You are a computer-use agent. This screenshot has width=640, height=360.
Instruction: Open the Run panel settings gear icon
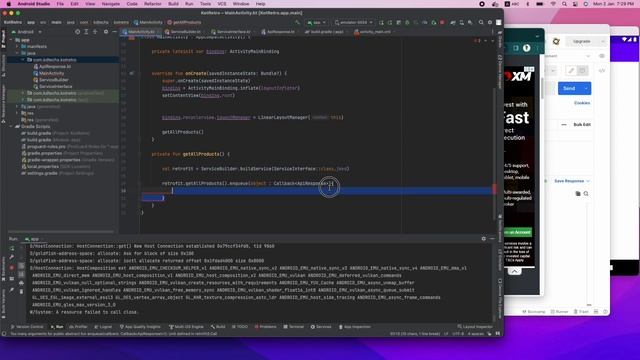(x=484, y=239)
